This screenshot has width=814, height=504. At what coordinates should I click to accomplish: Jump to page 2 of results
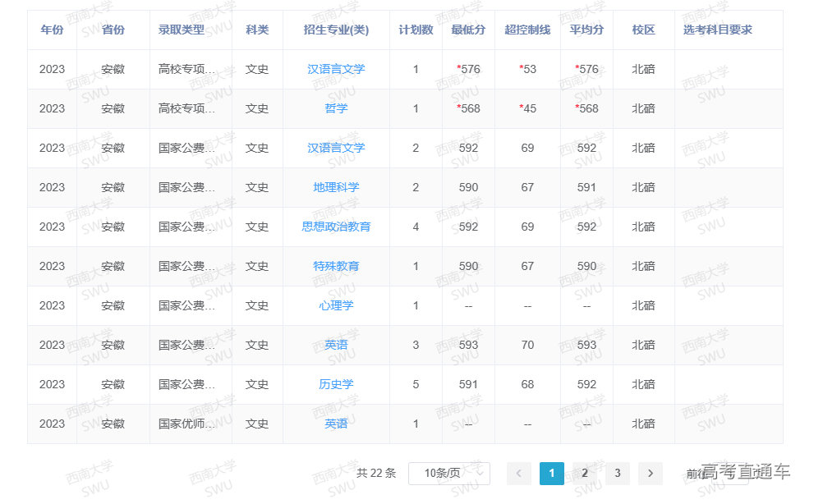[x=585, y=473]
